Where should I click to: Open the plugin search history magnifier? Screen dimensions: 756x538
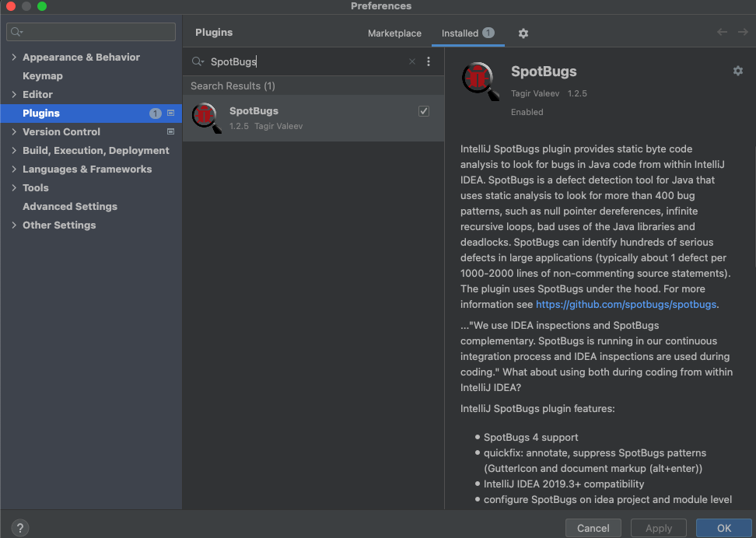point(198,61)
